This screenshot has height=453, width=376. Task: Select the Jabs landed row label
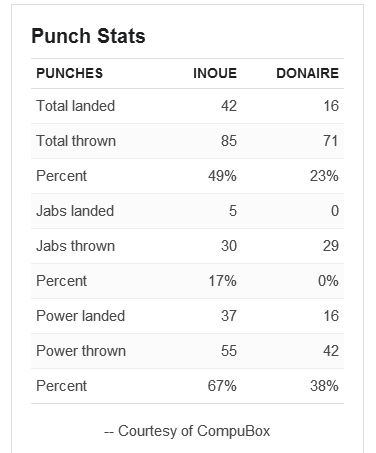[75, 211]
